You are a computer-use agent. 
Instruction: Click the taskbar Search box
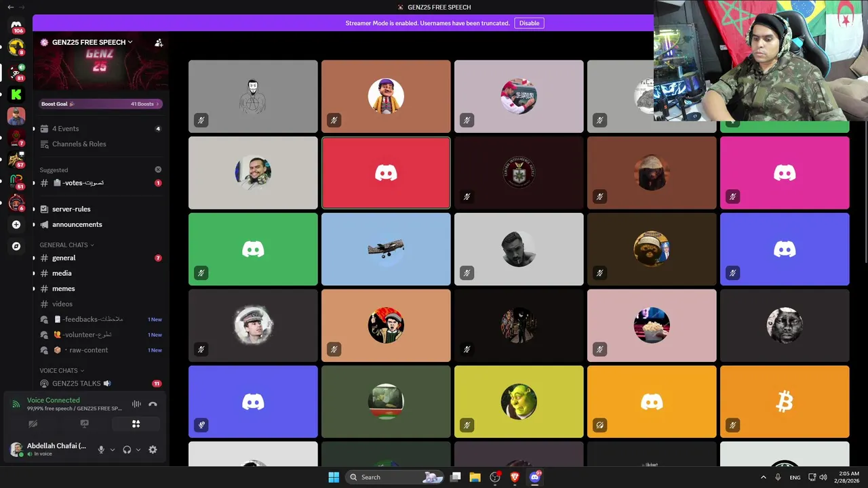click(x=395, y=477)
